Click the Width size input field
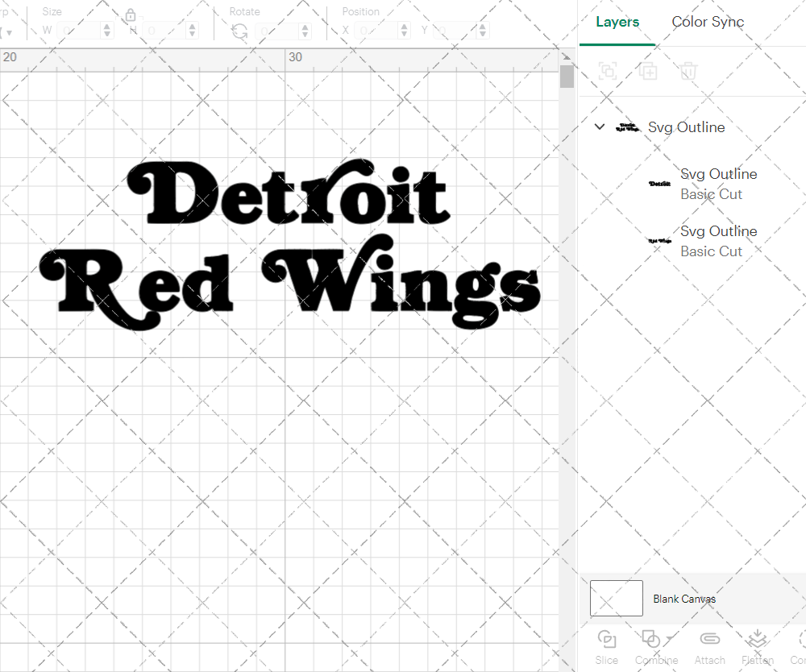Viewport: 806px width, 672px height. tap(79, 31)
